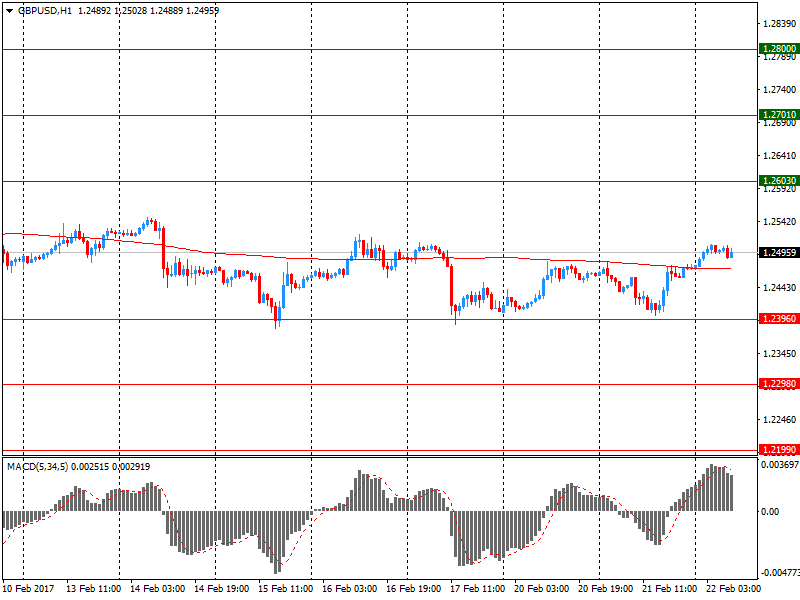Select the 1.27010 green level price label
This screenshot has height=600, width=800.
779,114
